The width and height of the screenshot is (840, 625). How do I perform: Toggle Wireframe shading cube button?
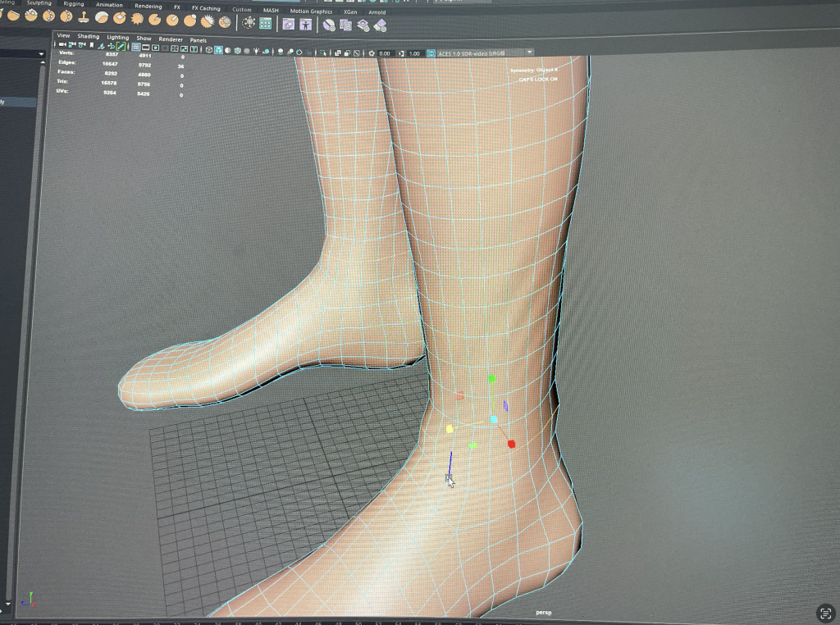click(x=209, y=49)
